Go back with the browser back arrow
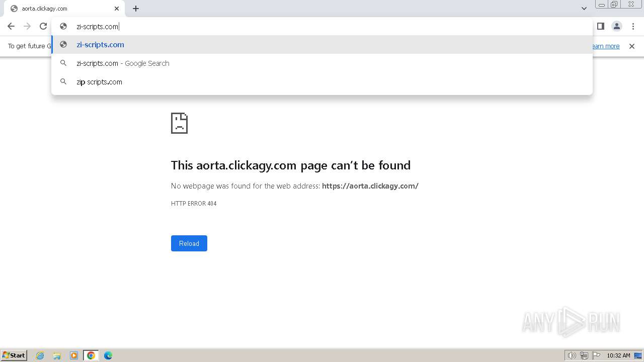Viewport: 644px width, 362px height. pos(11,26)
